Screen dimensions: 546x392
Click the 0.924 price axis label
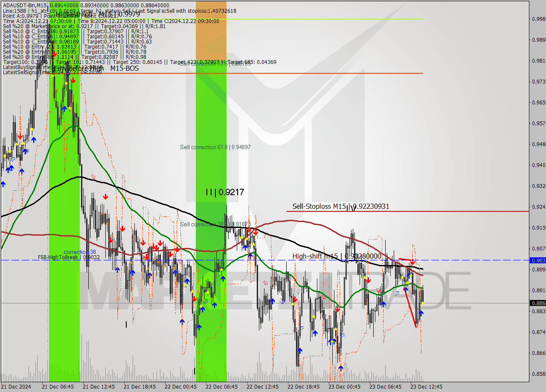coord(538,207)
